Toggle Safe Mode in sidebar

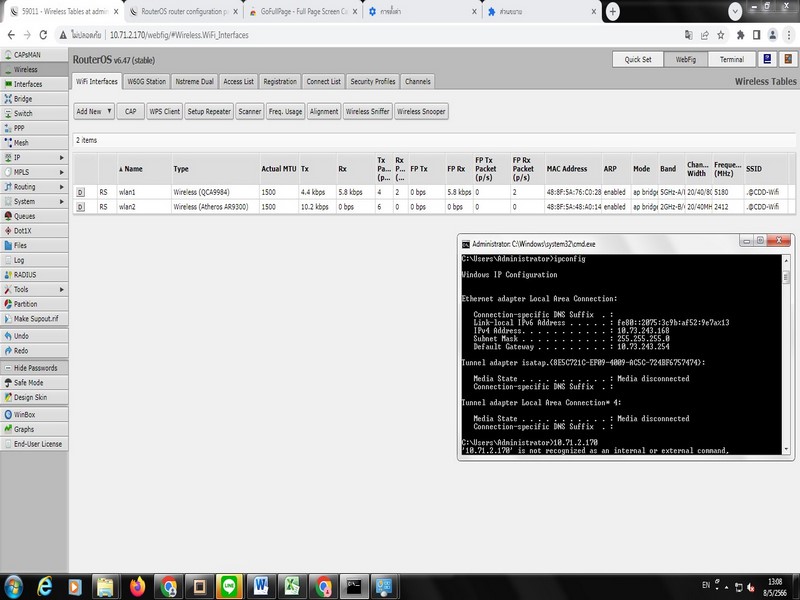34,383
